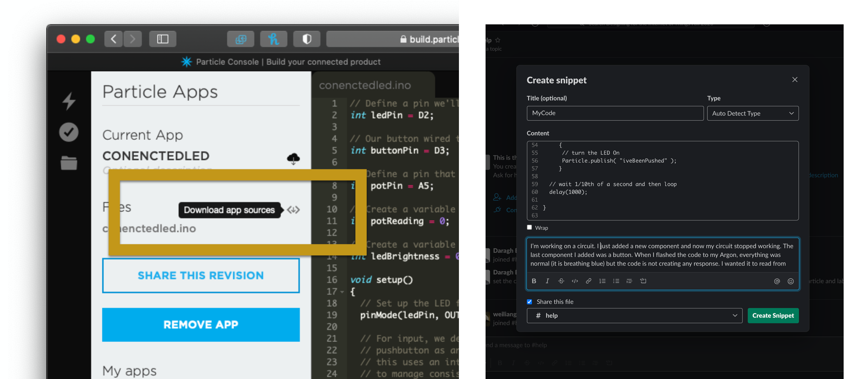Screen dimensions: 868x379
Task: Open the emoji picker in snippet message
Action: tap(791, 282)
